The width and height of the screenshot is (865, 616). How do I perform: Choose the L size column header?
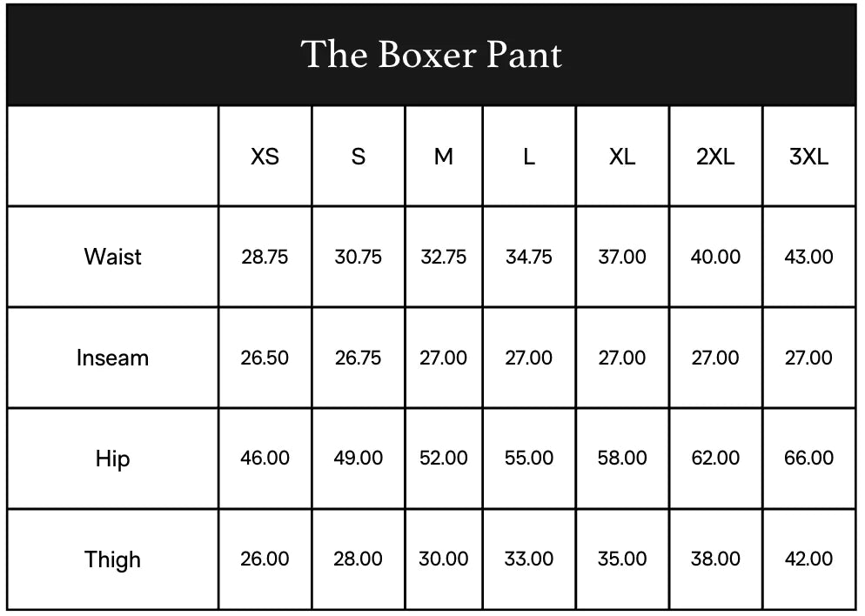(528, 157)
